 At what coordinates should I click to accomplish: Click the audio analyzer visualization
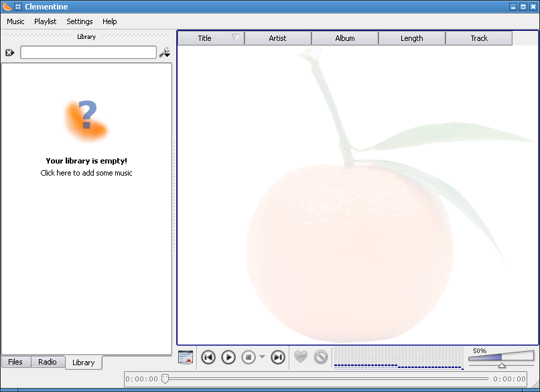click(x=399, y=358)
